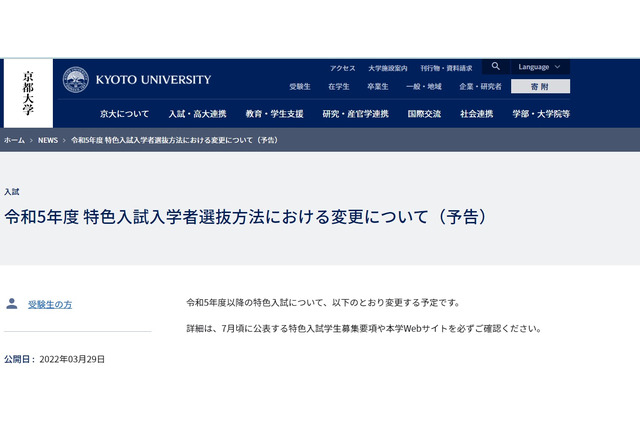Click the 京都大学 vertical logo box
Screen dimensions: 640x426
(28, 93)
